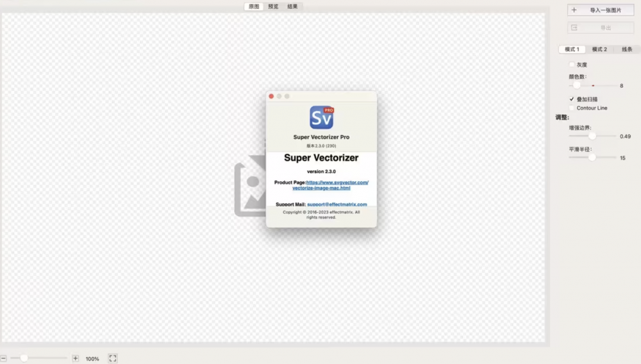Click the 导入一张图片 button

(601, 10)
